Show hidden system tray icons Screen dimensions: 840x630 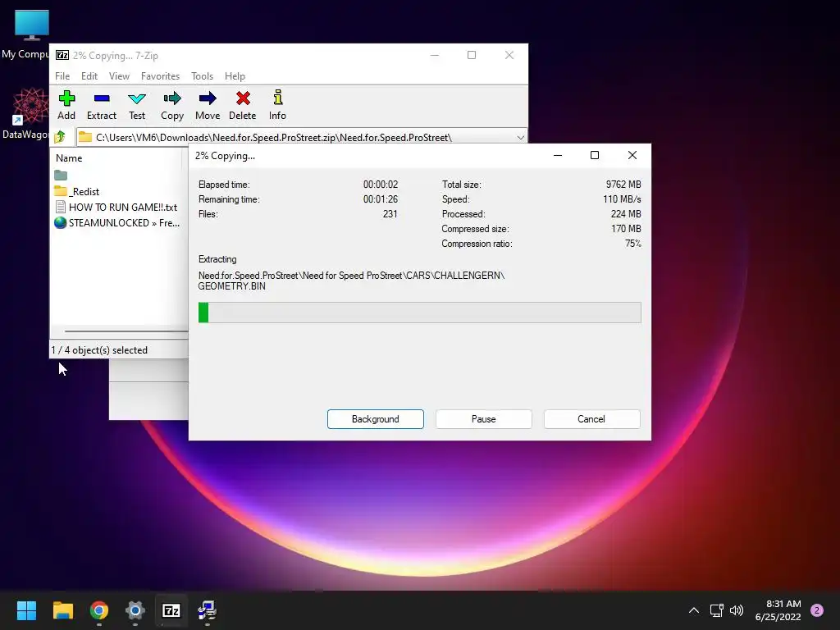[694, 610]
